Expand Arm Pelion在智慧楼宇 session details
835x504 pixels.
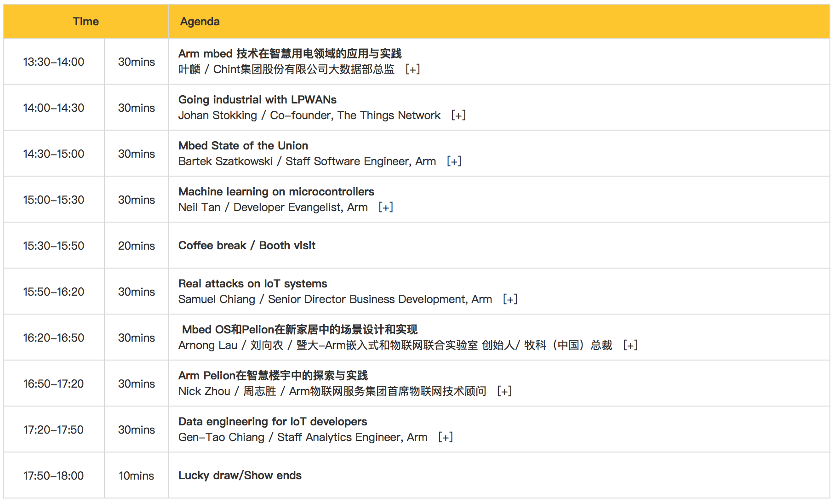pyautogui.click(x=504, y=391)
